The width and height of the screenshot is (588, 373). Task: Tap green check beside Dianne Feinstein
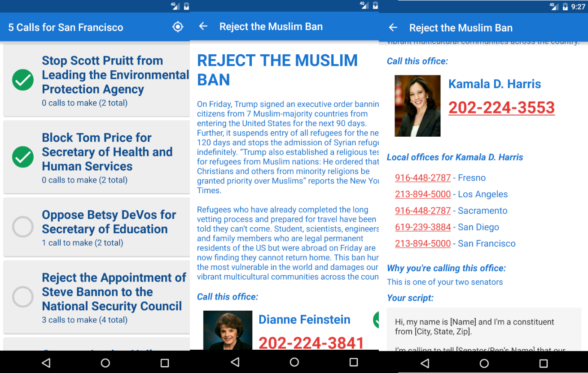click(x=376, y=320)
